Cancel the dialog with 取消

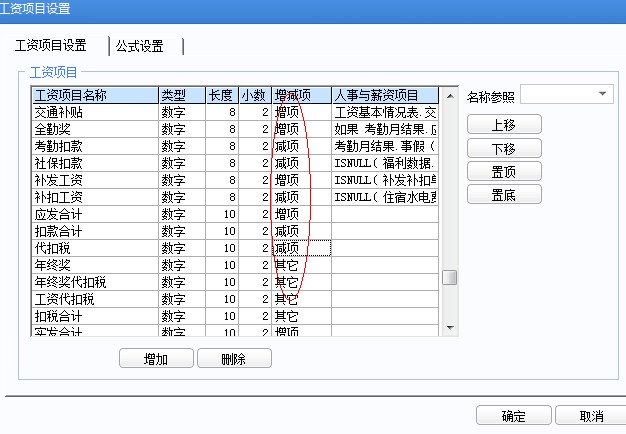tap(591, 416)
